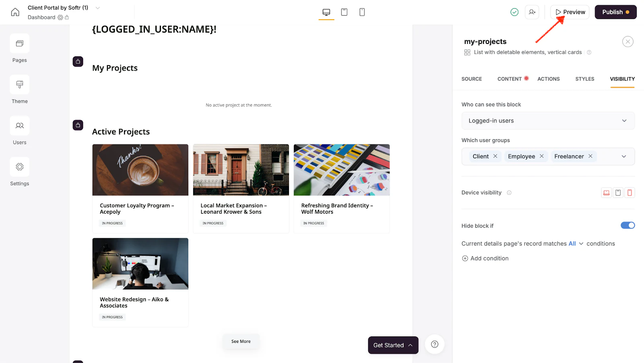This screenshot has height=363, width=644.
Task: Toggle tablet device visibility
Action: 618,193
